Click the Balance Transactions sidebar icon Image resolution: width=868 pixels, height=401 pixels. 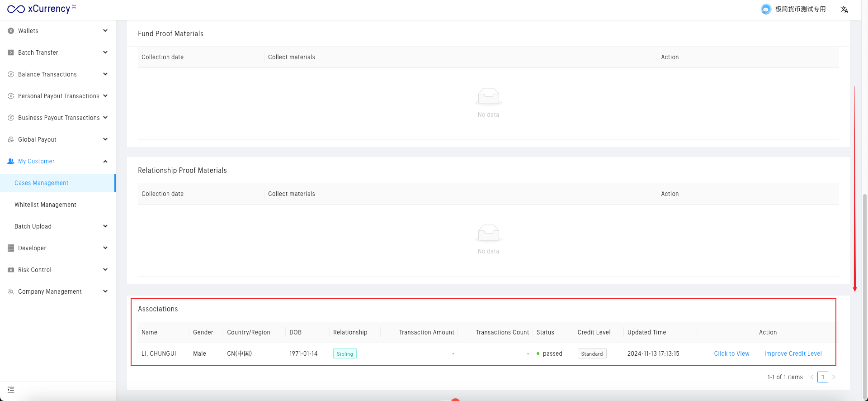point(11,74)
